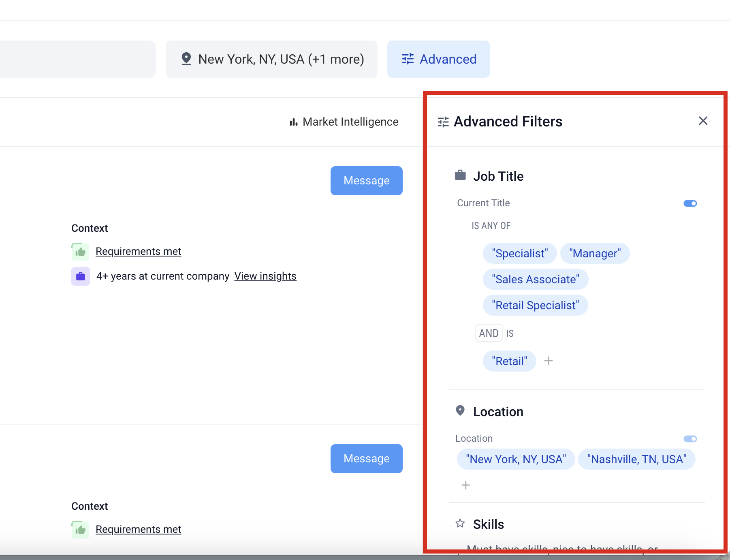Click the star icon beside Skills

click(x=460, y=524)
